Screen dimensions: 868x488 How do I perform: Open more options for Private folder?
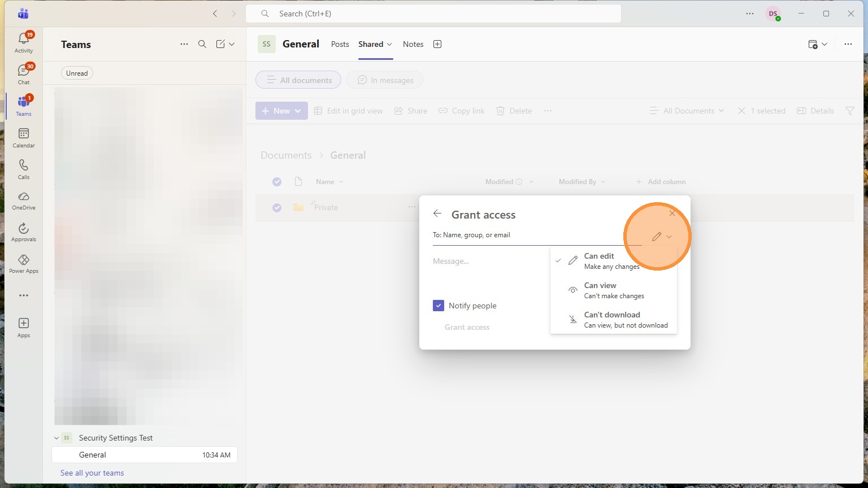412,207
